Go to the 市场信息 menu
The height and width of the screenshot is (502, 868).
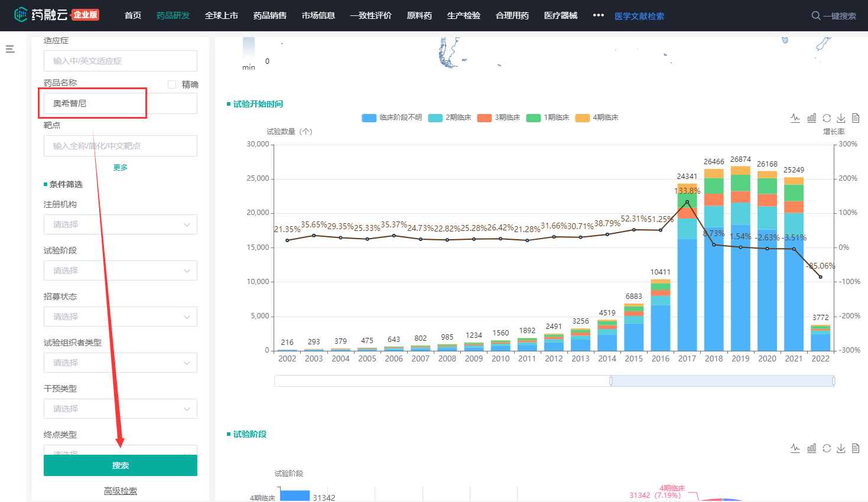point(318,15)
